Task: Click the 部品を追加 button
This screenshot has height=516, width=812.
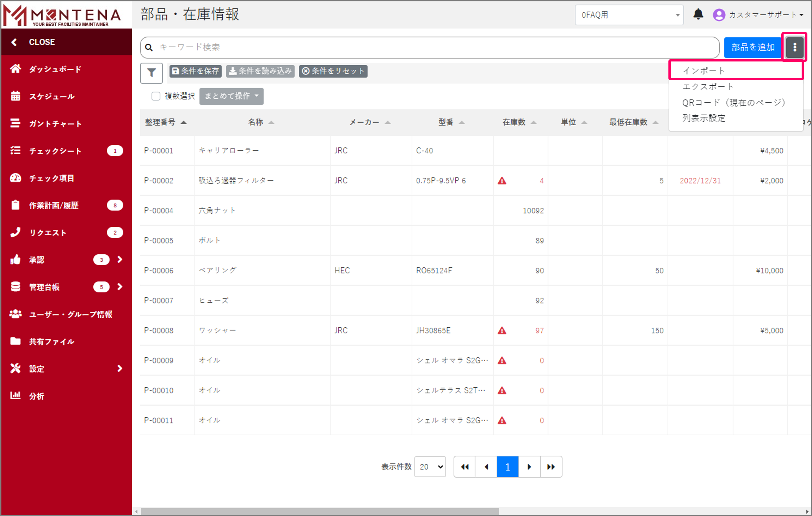Action: click(x=752, y=47)
